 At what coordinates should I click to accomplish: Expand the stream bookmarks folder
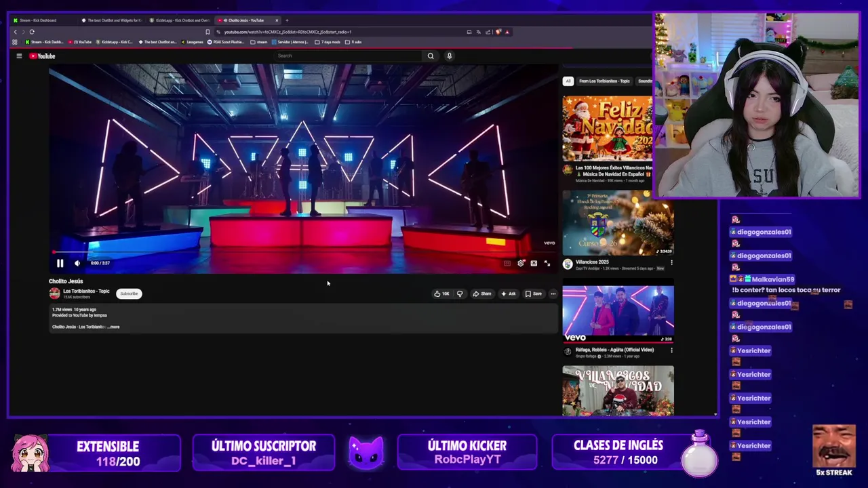(259, 42)
